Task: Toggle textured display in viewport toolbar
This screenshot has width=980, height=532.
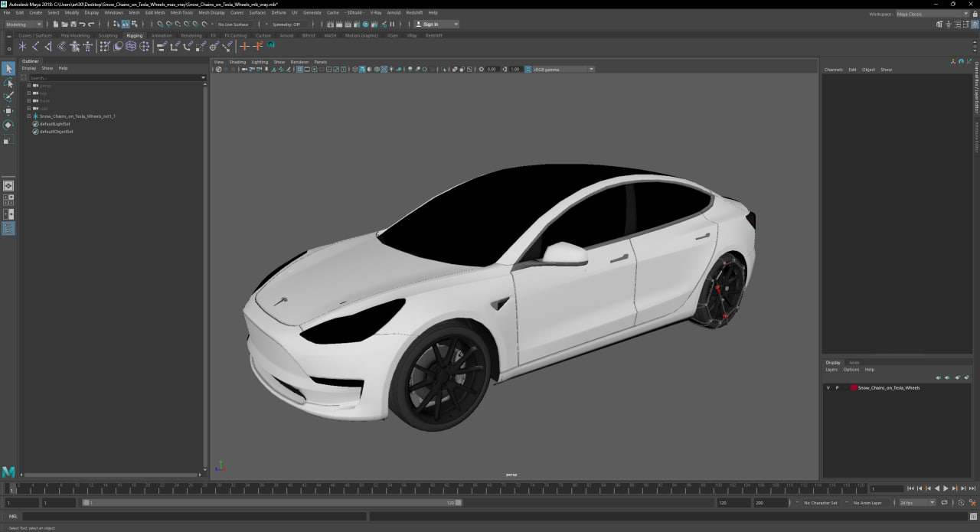Action: tap(384, 69)
